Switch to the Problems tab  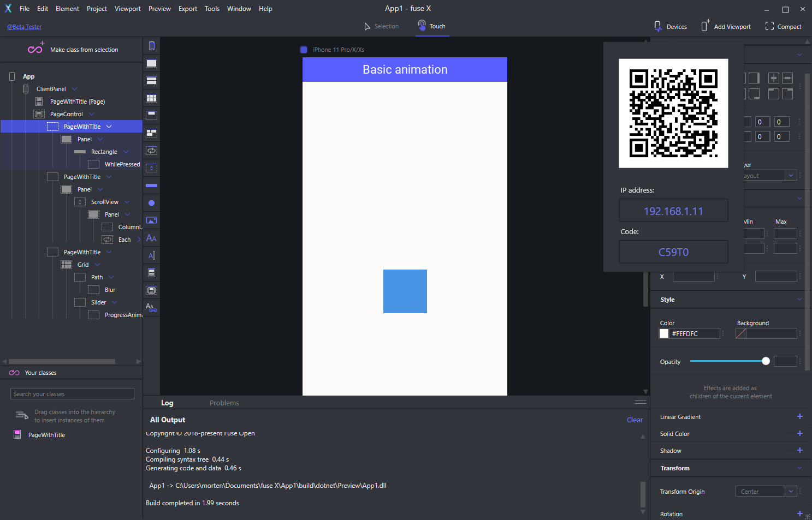coord(224,403)
